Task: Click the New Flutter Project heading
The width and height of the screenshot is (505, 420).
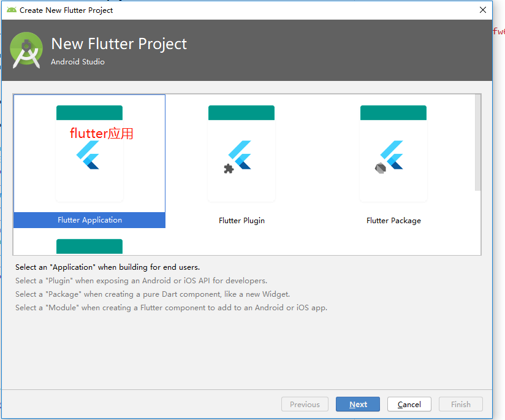Action: click(x=119, y=44)
